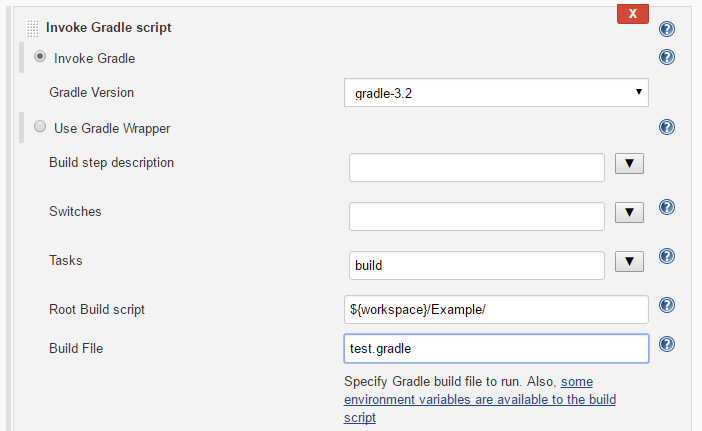Select the Use Gradle Wrapper radio button
This screenshot has height=431, width=702.
tap(40, 127)
